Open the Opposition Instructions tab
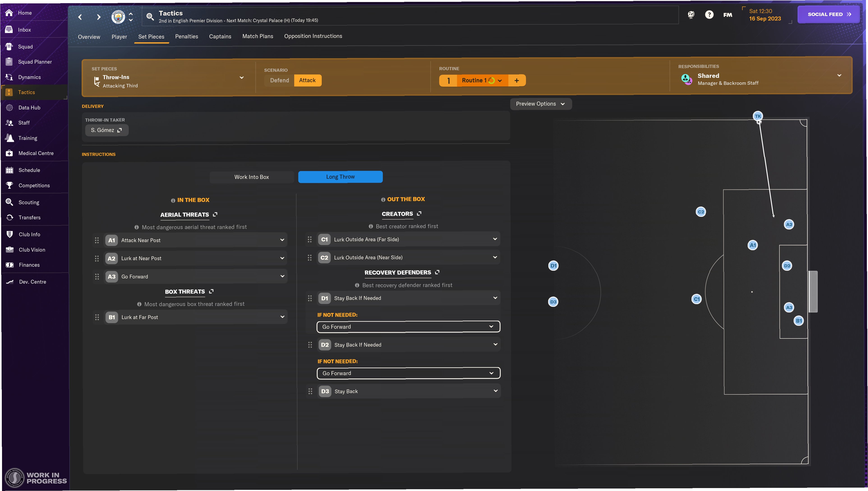 click(313, 36)
